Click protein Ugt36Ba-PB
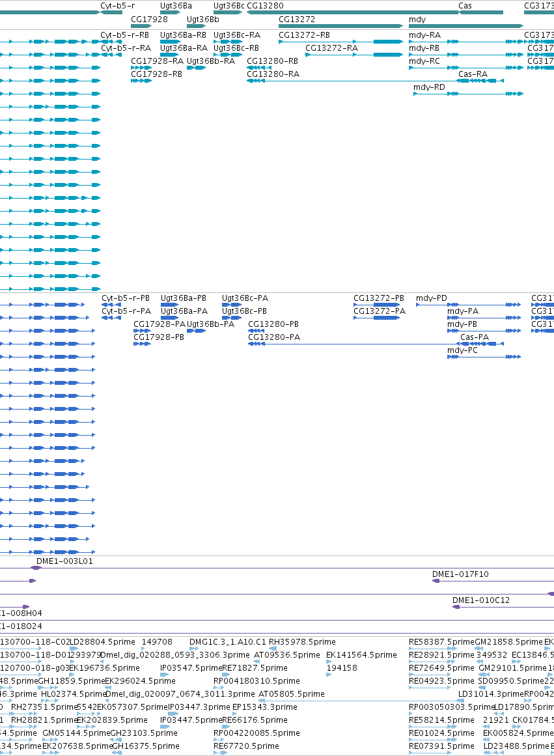 tap(184, 298)
